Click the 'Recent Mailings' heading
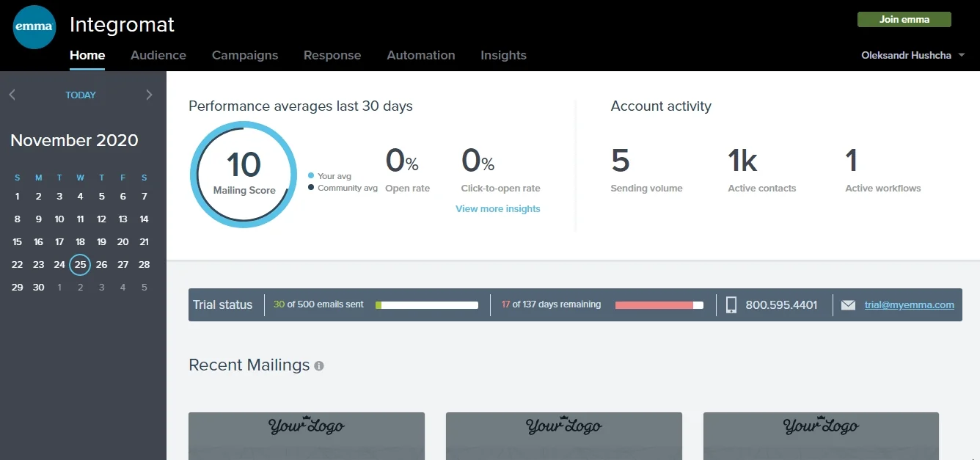 coord(249,365)
